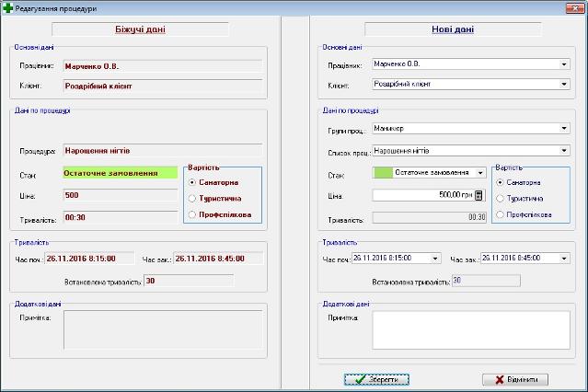Select Санаторна radio in Нові дані

(x=500, y=182)
